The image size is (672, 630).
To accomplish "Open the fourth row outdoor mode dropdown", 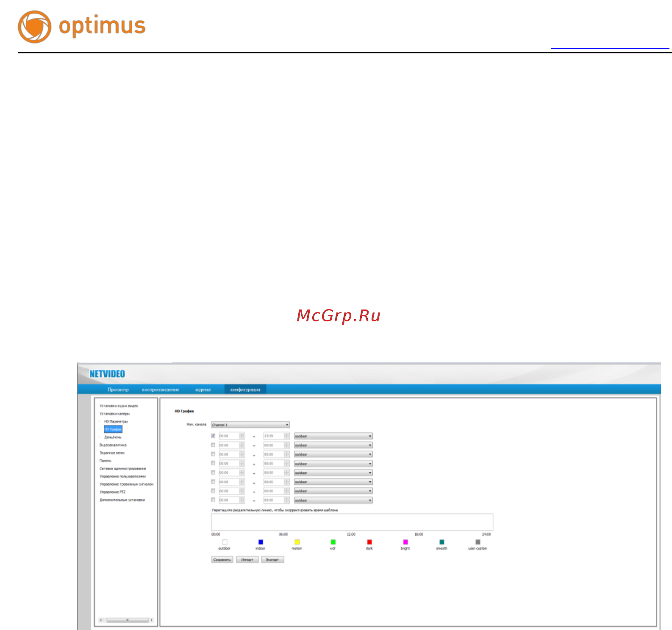I will tap(333, 464).
